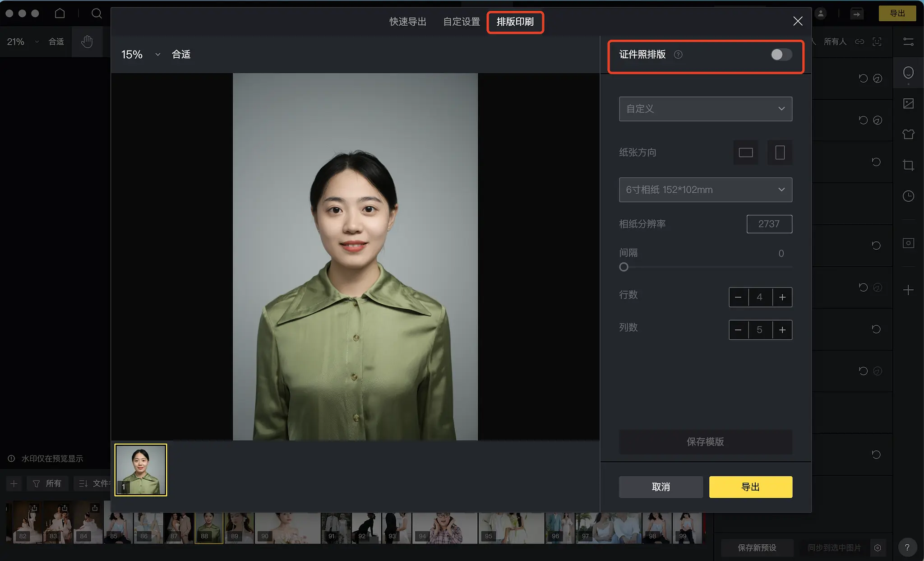Select landscape paper orientation

tap(746, 153)
